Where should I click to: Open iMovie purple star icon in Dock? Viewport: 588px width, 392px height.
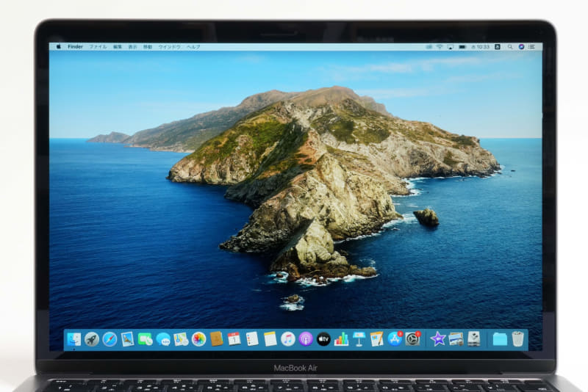click(x=438, y=339)
